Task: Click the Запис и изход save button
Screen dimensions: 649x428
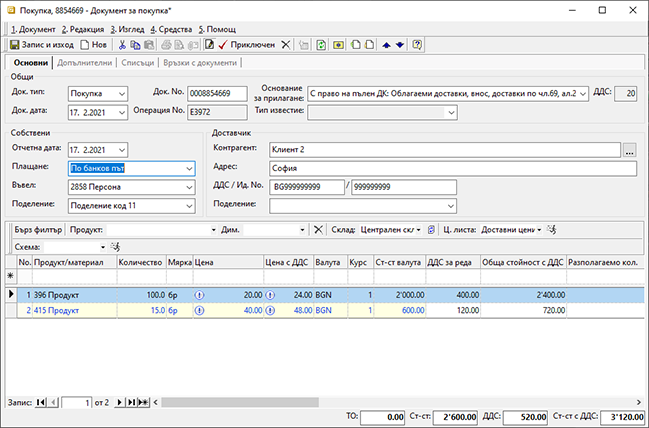Action: (x=44, y=45)
